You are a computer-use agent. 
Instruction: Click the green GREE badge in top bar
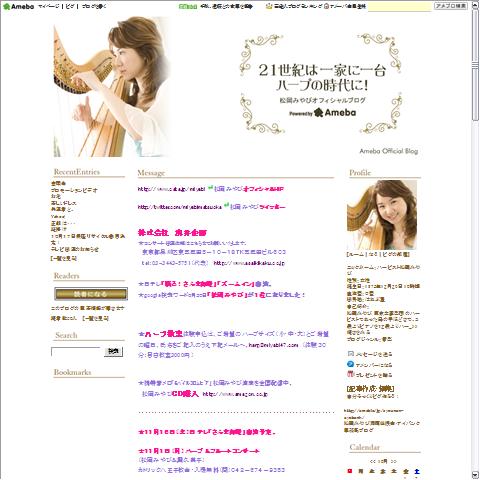pos(188,6)
